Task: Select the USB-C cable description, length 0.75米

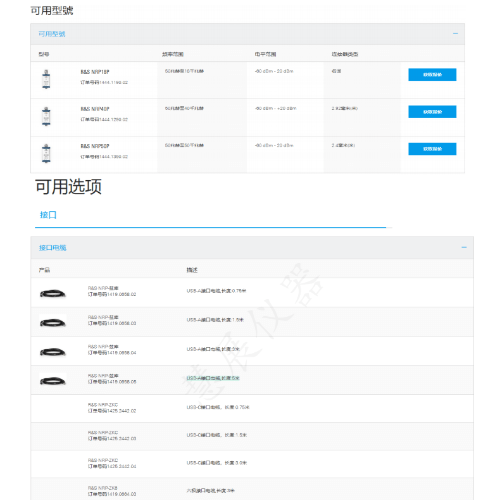Action: pyautogui.click(x=218, y=407)
